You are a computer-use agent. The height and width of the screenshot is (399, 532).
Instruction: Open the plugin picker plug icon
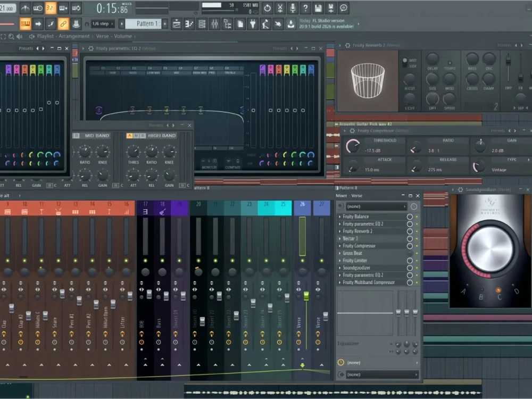(x=253, y=24)
